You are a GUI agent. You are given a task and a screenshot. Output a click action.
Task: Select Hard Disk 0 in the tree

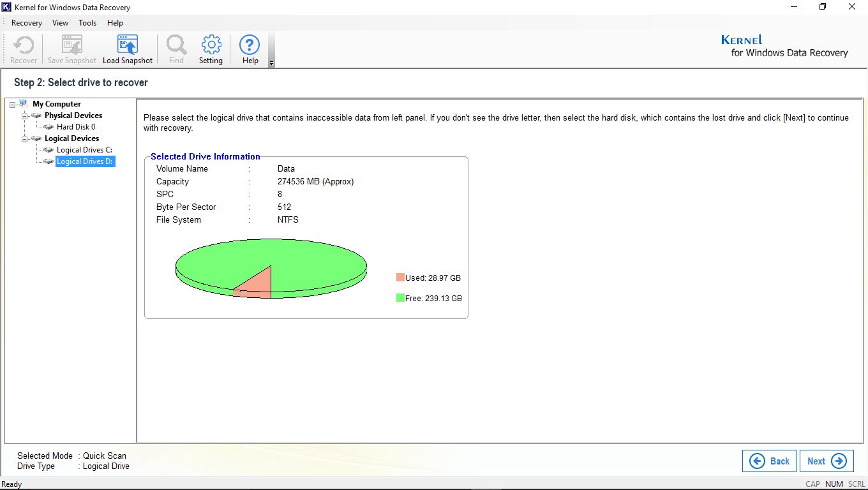(75, 127)
